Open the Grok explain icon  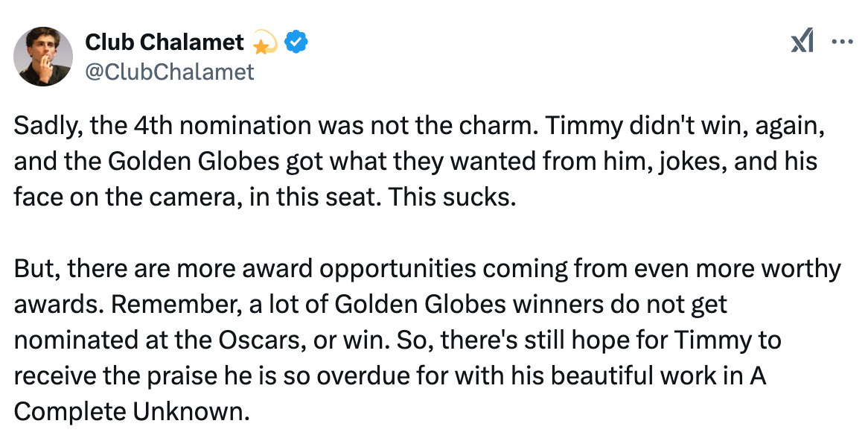[802, 42]
